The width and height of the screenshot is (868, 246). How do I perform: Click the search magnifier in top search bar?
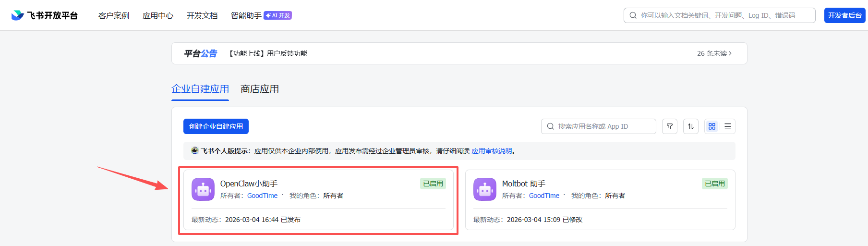pyautogui.click(x=633, y=15)
